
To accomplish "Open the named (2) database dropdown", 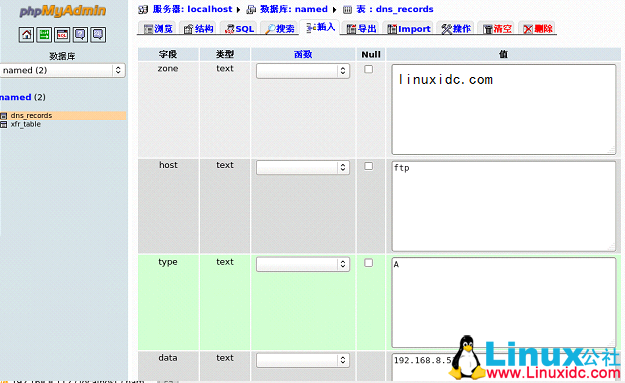I will (x=63, y=71).
